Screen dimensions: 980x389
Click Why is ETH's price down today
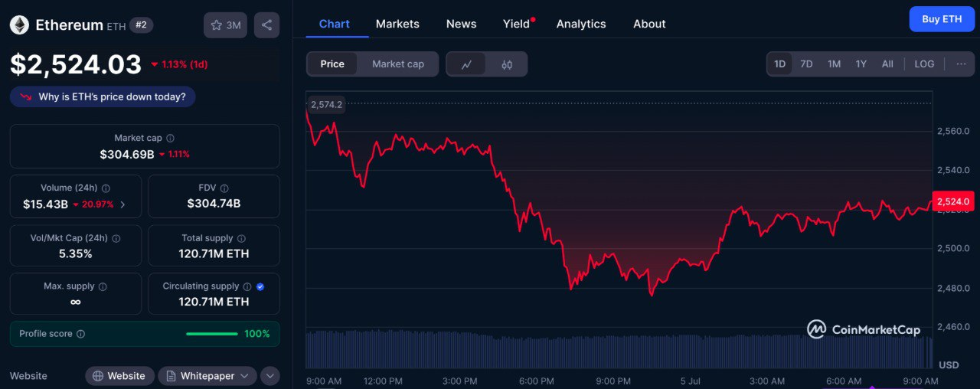pyautogui.click(x=103, y=97)
